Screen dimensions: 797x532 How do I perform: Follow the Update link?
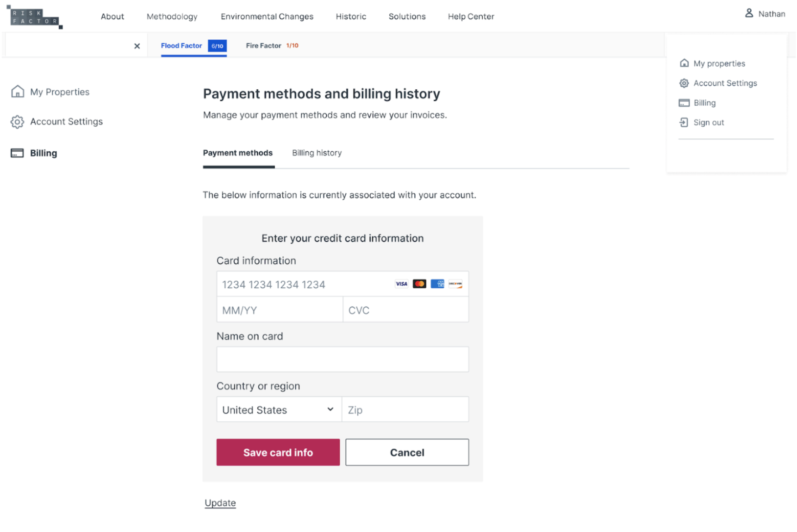tap(220, 503)
